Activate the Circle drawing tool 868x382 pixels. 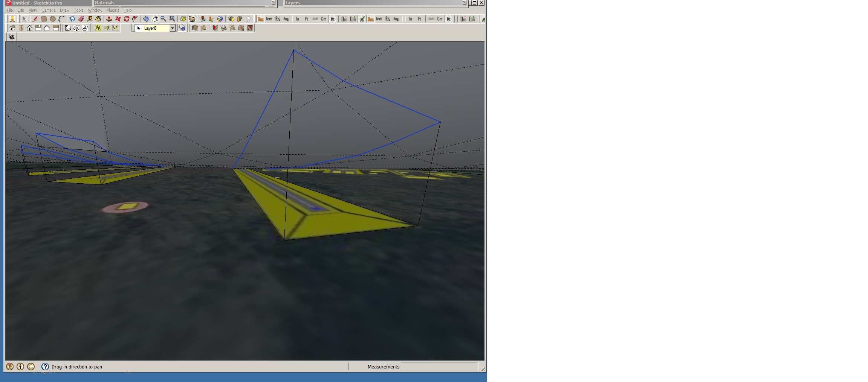tap(53, 19)
